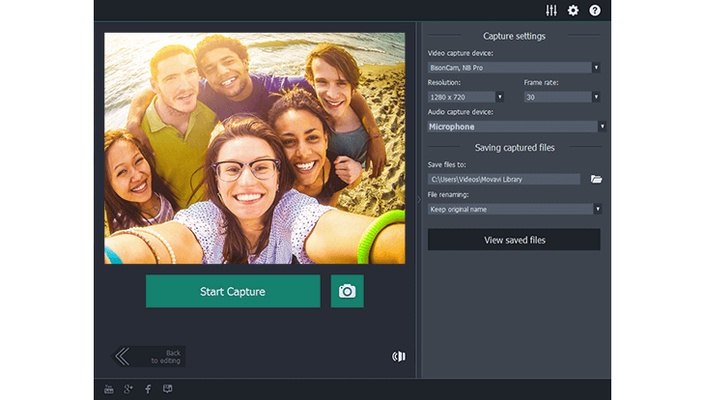Image resolution: width=705 pixels, height=400 pixels.
Task: Open the Resolution 1280 x 720 dropdown
Action: [x=466, y=97]
